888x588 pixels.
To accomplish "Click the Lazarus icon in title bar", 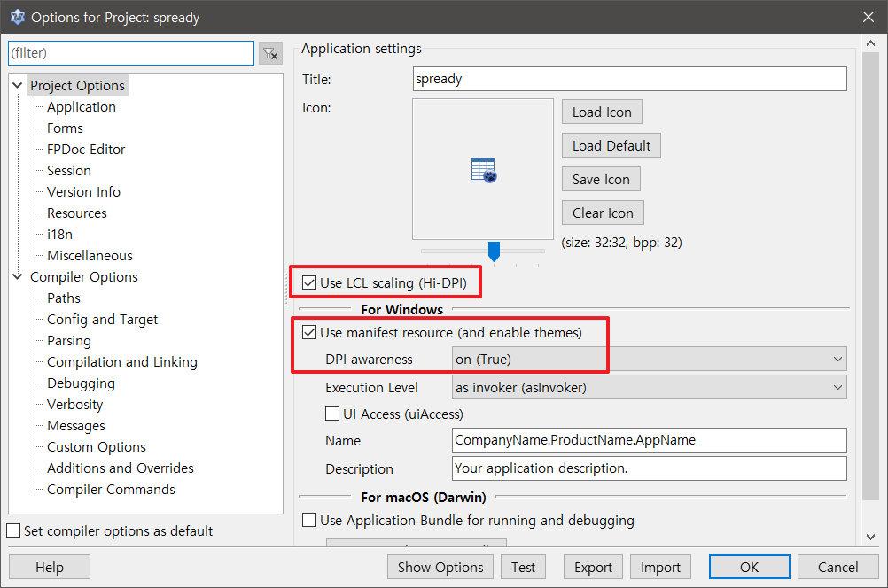I will click(18, 17).
